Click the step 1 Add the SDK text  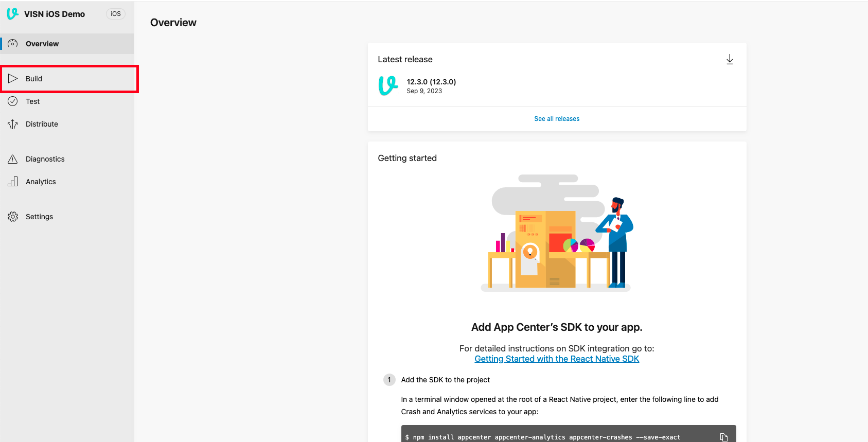pyautogui.click(x=446, y=380)
